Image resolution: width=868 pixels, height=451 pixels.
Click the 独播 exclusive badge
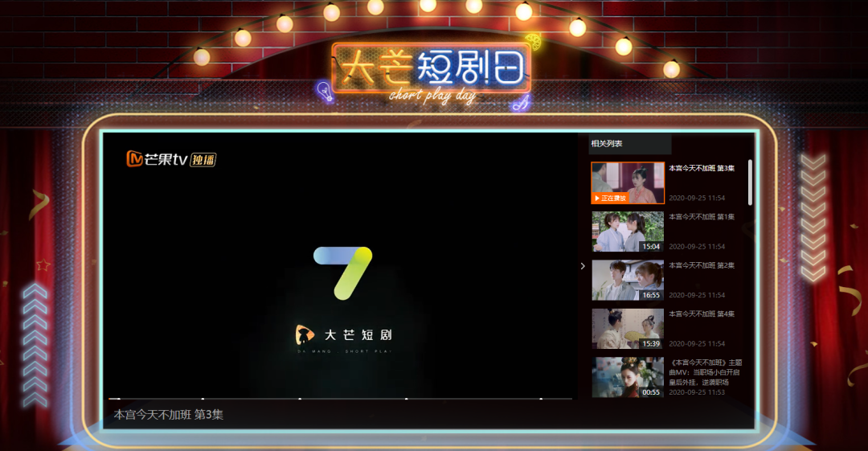tap(203, 159)
